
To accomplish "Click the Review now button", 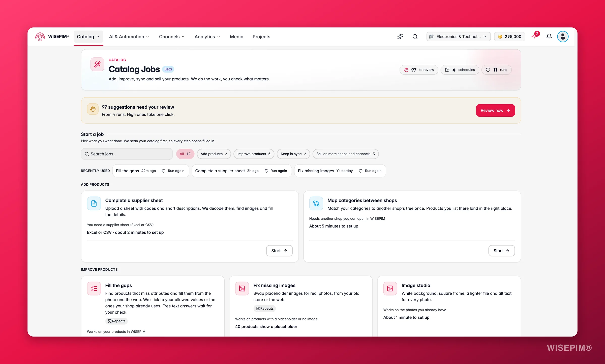I will (495, 110).
